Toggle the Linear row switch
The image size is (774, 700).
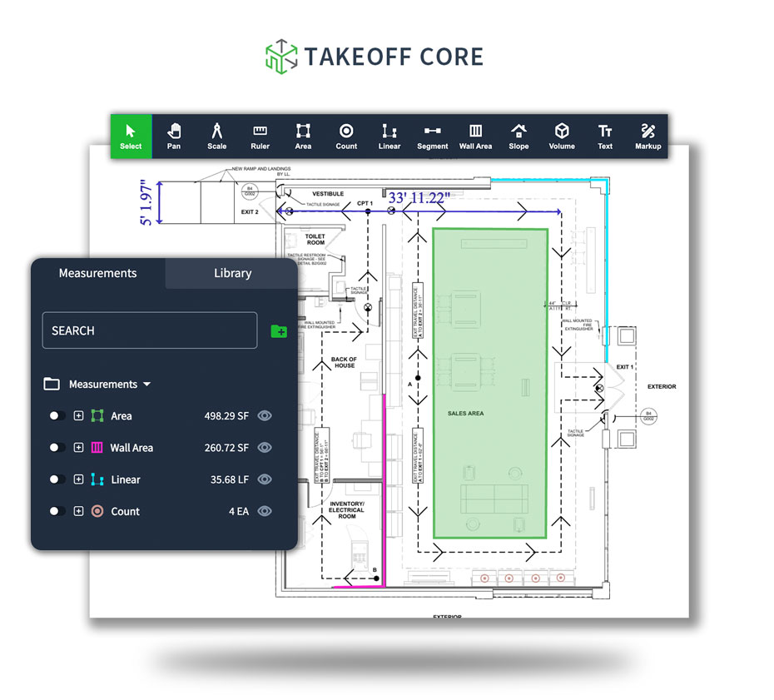coord(57,479)
